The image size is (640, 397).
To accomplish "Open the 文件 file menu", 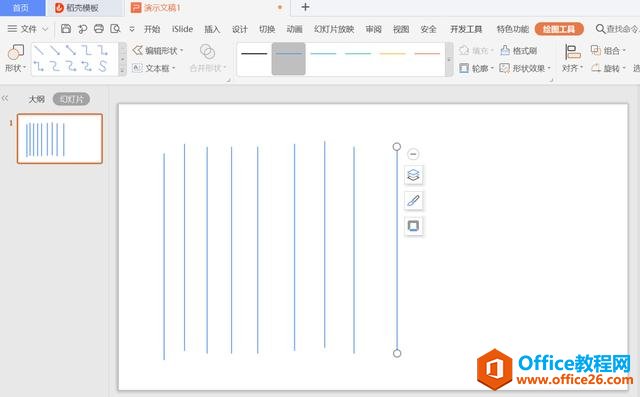I will tap(28, 29).
